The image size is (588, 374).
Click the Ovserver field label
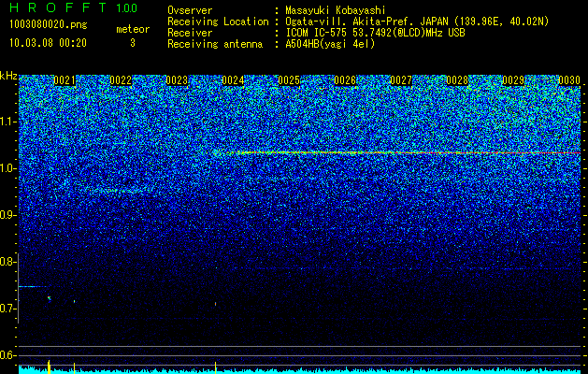pyautogui.click(x=190, y=11)
